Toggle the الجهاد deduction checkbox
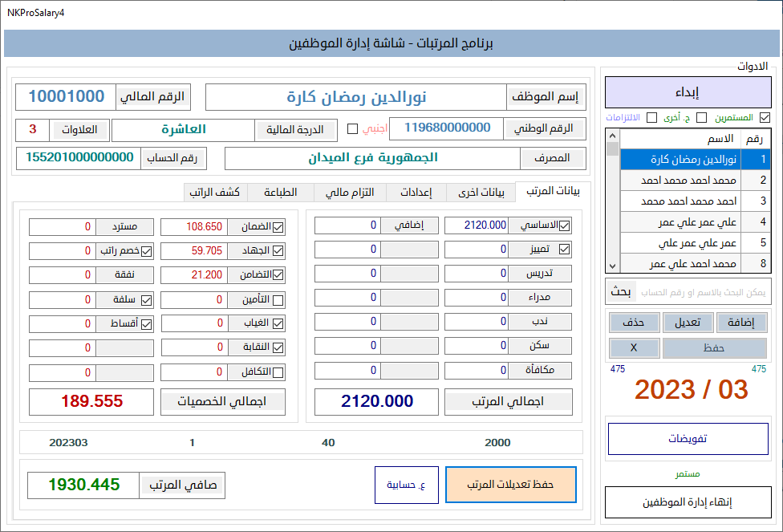The height and width of the screenshot is (532, 783). 278,251
